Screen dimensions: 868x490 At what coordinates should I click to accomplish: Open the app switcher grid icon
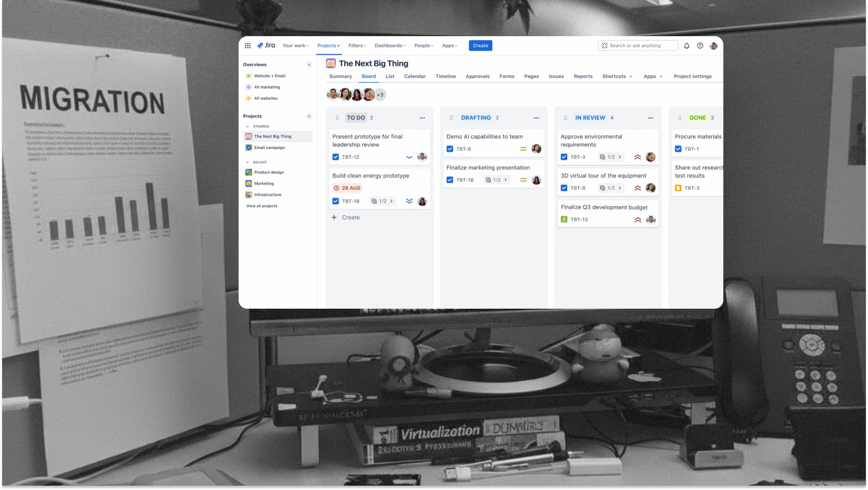point(248,46)
